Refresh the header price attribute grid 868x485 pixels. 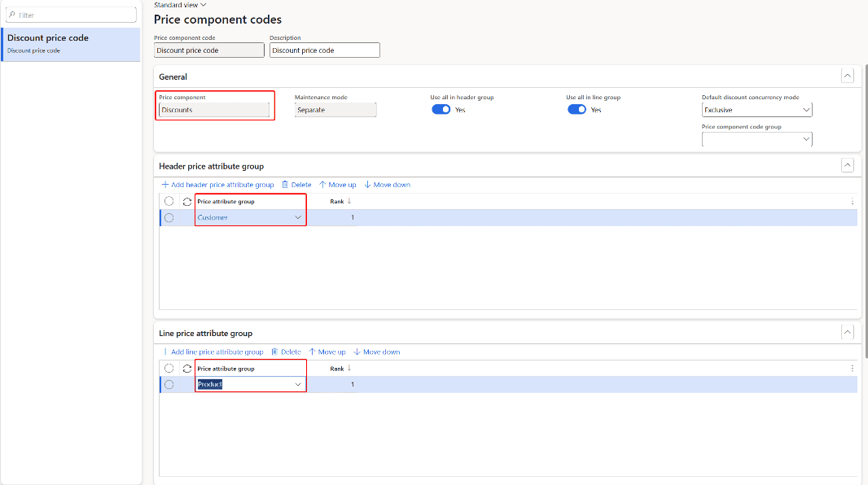pyautogui.click(x=187, y=201)
